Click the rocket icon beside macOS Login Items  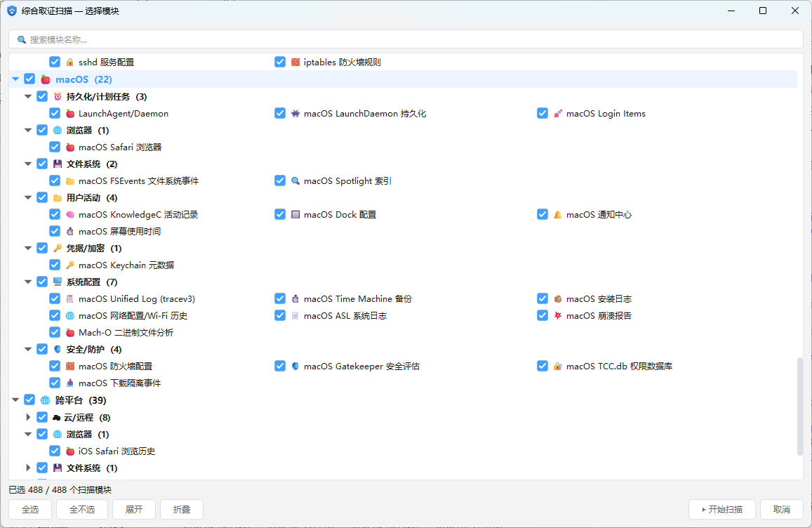point(558,114)
